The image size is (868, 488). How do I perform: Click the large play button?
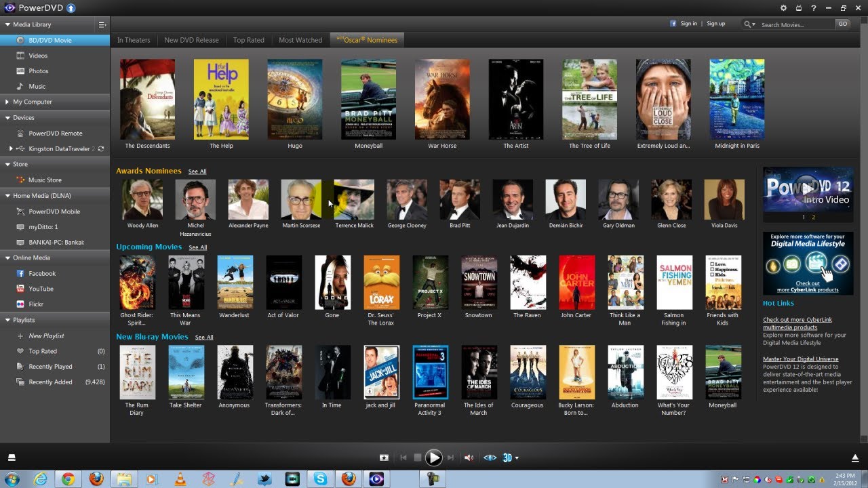click(x=434, y=458)
